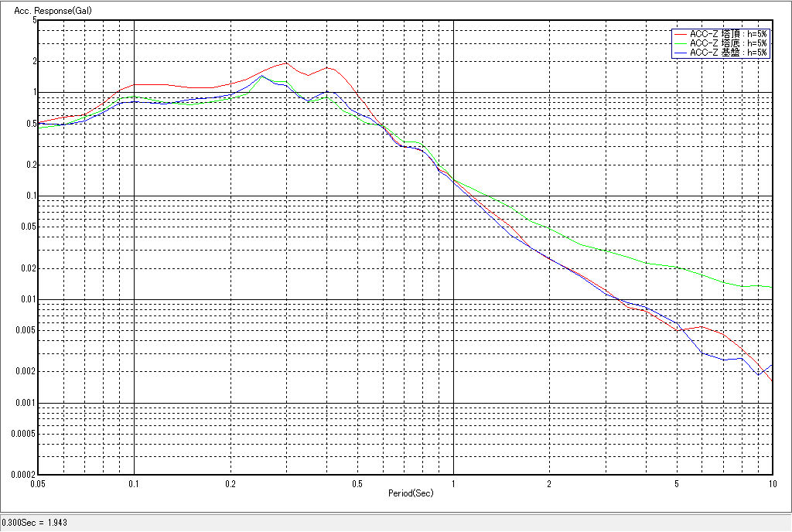Click the y-axis tick label 0.02
This screenshot has width=792, height=532.
[28, 268]
